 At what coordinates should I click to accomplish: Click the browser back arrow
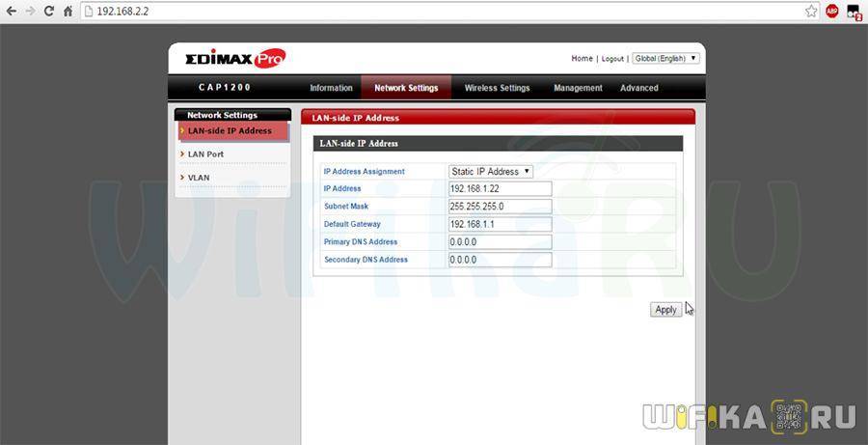pos(11,11)
